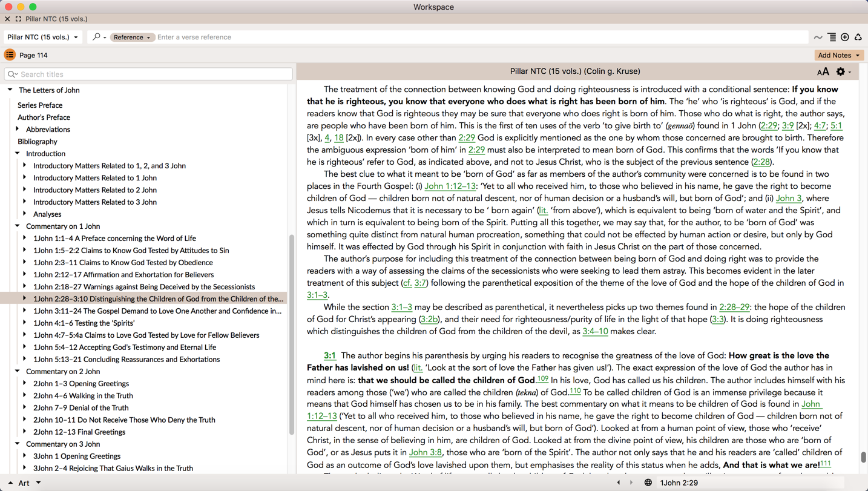The width and height of the screenshot is (868, 491).
Task: Click the indented lines text layout icon
Action: [832, 38]
